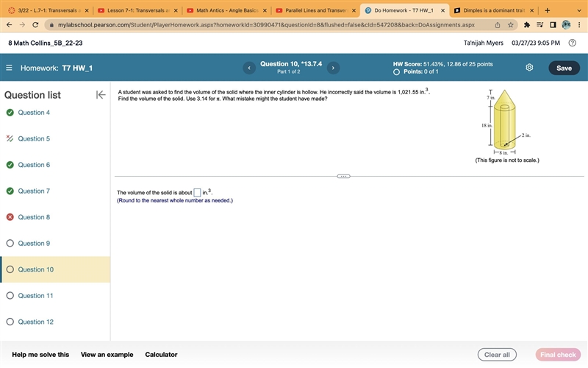Go to the next question arrow
The width and height of the screenshot is (588, 368).
pos(333,68)
